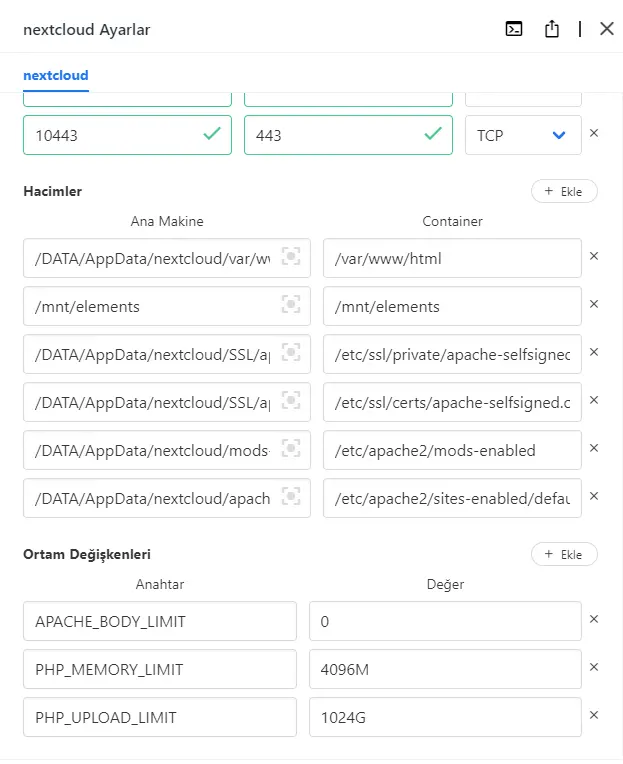
Task: Delete the PHP_UPLOAD_LIMIT variable
Action: coord(594,715)
